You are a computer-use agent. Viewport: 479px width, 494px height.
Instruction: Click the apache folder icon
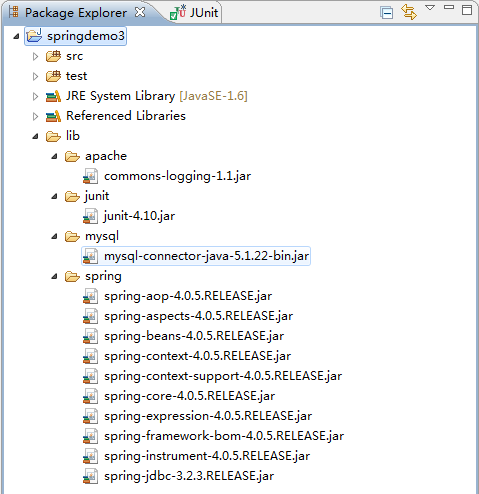[72, 156]
